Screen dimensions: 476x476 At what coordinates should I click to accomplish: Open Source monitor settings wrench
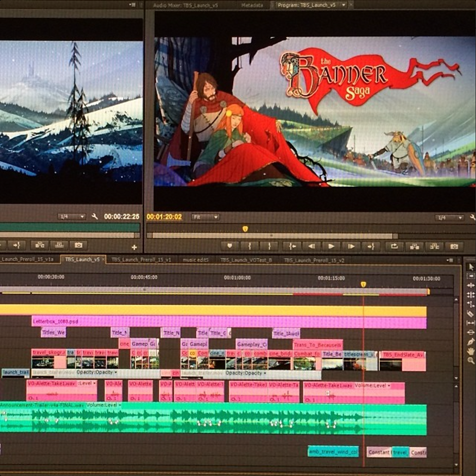click(x=95, y=216)
